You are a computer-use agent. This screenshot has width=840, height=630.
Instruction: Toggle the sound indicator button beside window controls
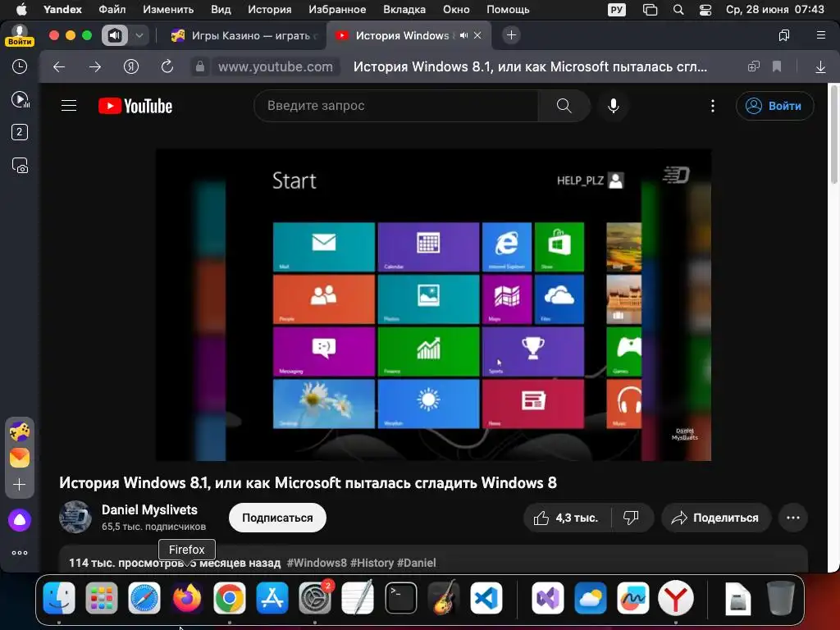(115, 35)
